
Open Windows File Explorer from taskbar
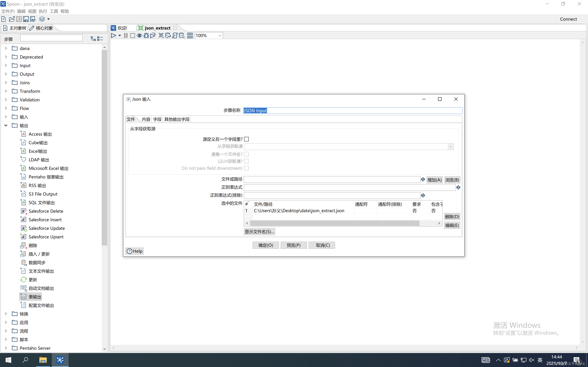(x=43, y=360)
